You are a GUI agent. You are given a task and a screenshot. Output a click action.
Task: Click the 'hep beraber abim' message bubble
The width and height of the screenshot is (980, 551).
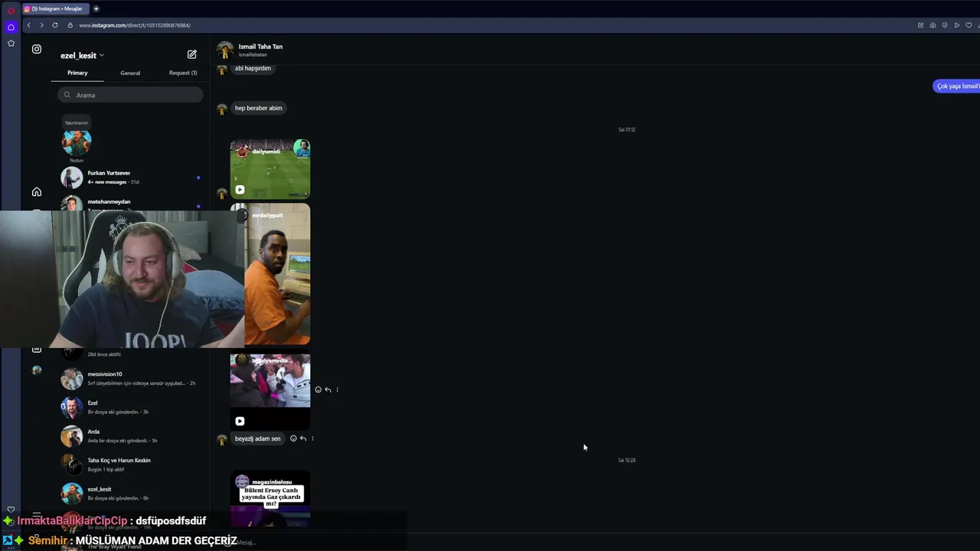click(x=259, y=108)
